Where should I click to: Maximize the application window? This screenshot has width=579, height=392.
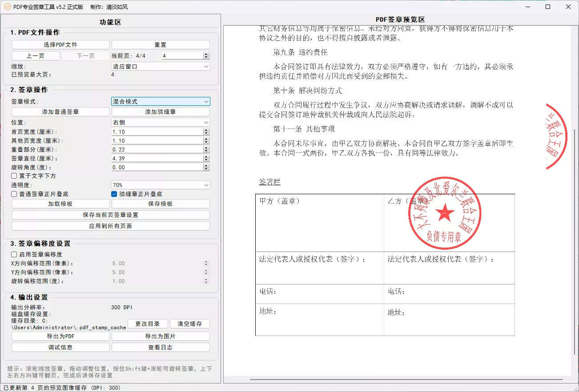click(548, 7)
